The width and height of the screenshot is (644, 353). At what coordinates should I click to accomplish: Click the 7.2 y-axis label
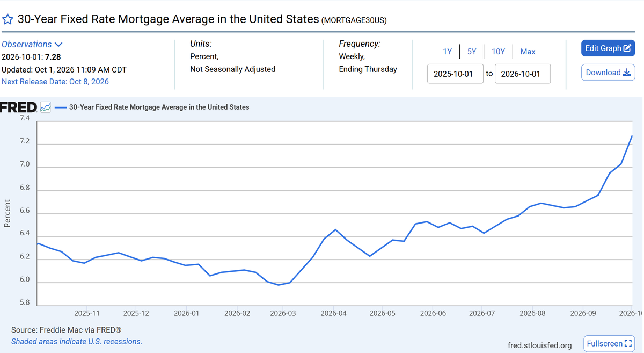pos(25,142)
